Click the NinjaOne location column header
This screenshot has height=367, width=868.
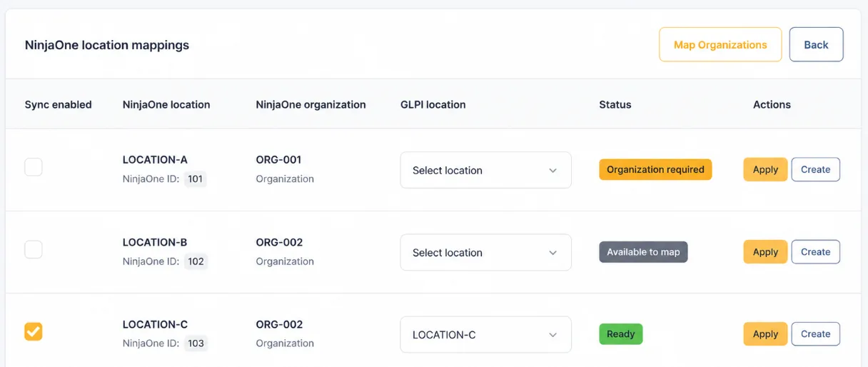166,104
